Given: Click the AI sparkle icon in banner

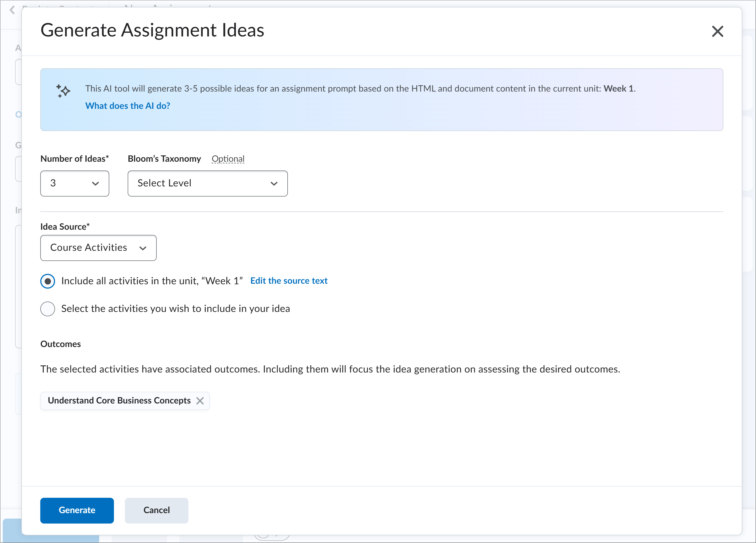Looking at the screenshot, I should [63, 91].
